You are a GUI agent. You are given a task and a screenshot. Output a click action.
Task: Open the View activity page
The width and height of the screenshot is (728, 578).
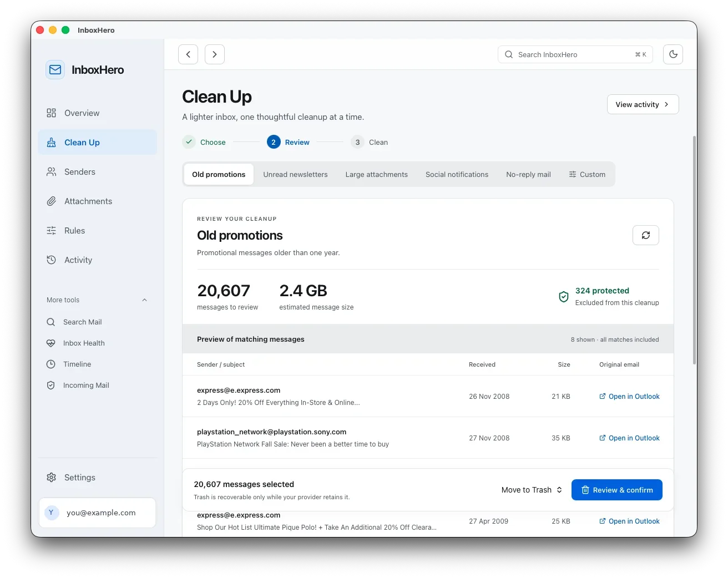click(643, 104)
